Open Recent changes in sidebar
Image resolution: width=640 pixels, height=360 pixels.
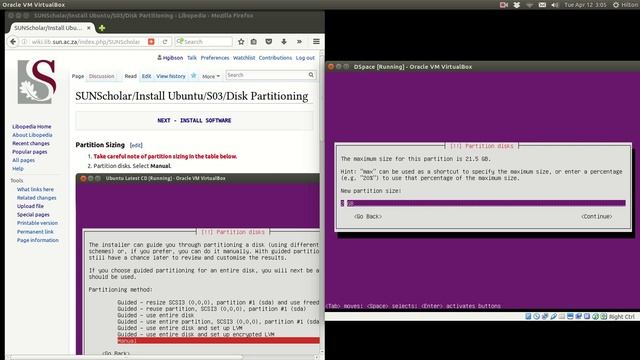[x=31, y=143]
